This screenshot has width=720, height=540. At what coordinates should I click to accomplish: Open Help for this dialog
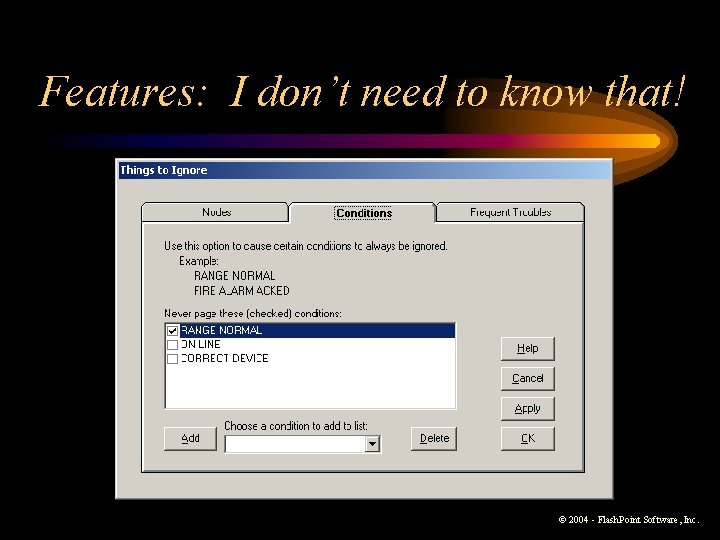pos(528,349)
